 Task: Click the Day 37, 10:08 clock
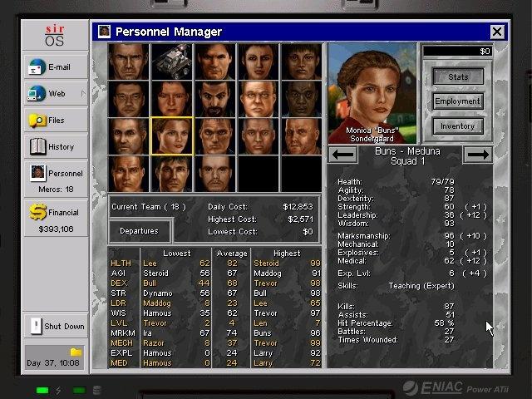coord(53,362)
